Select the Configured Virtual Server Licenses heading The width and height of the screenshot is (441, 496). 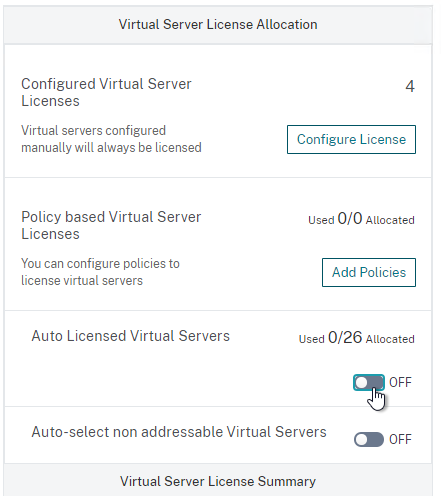coord(106,92)
